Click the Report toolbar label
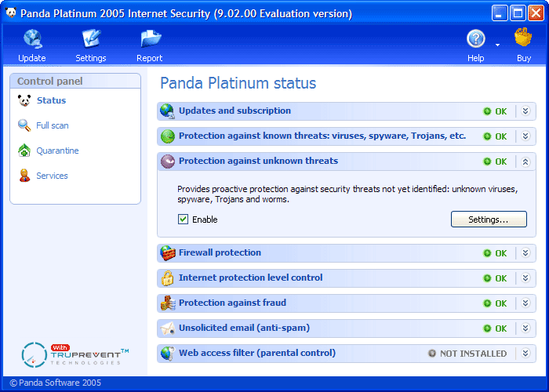 [x=150, y=58]
